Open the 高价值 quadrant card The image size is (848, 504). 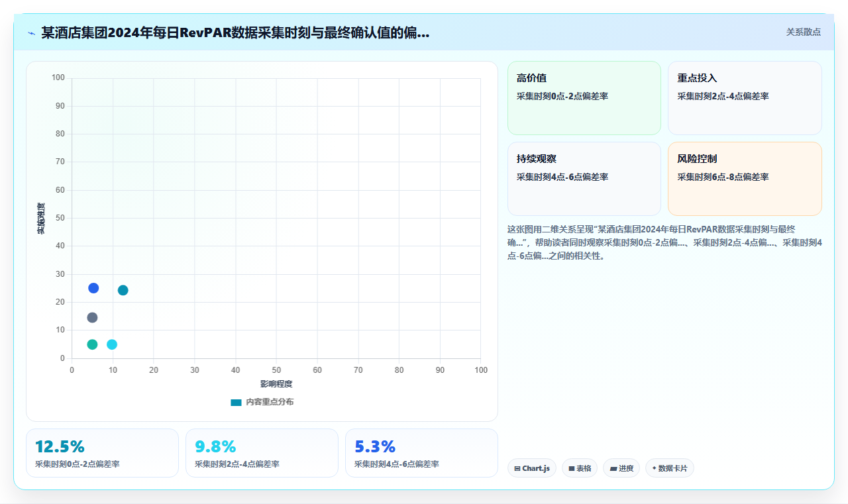[x=584, y=98]
